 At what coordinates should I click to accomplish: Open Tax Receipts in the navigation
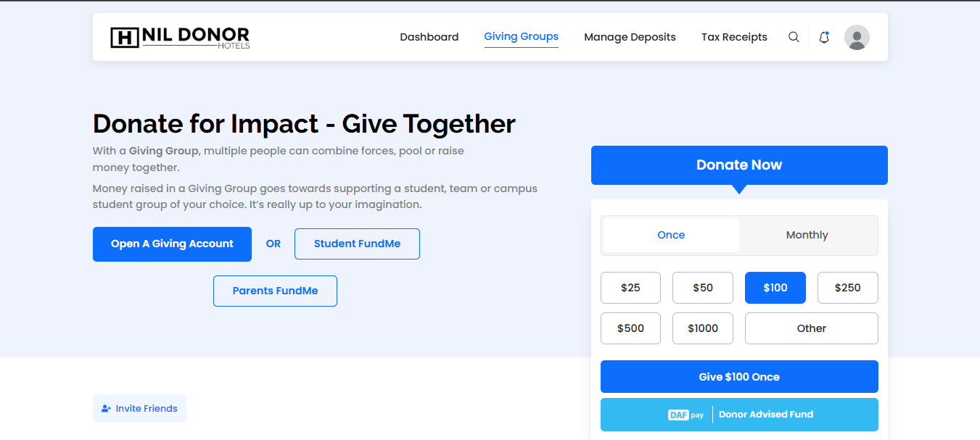[x=734, y=37]
